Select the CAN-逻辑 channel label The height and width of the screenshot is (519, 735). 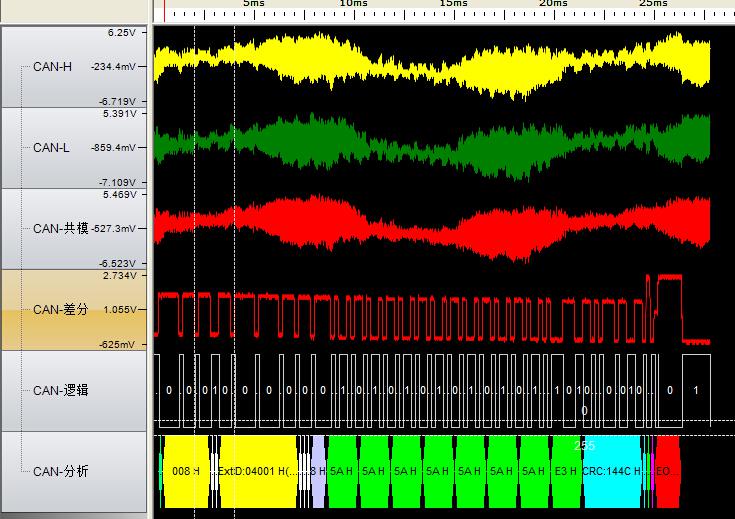pos(61,391)
